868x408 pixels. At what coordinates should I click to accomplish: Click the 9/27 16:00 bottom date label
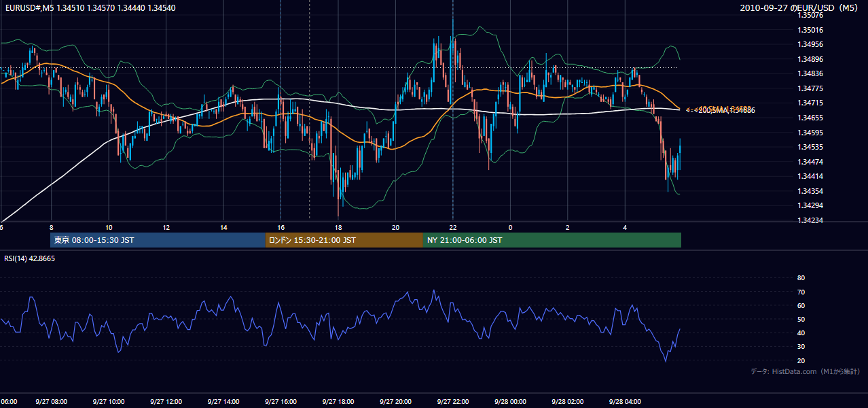click(281, 402)
